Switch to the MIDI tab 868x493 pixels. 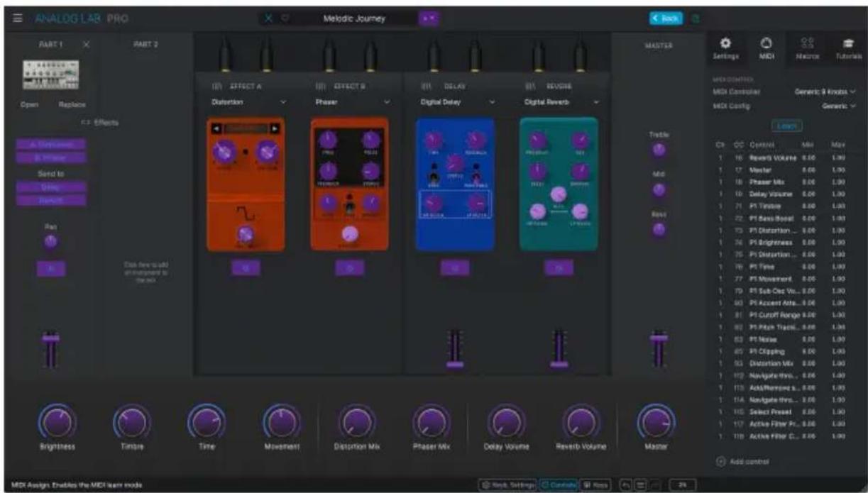(765, 48)
